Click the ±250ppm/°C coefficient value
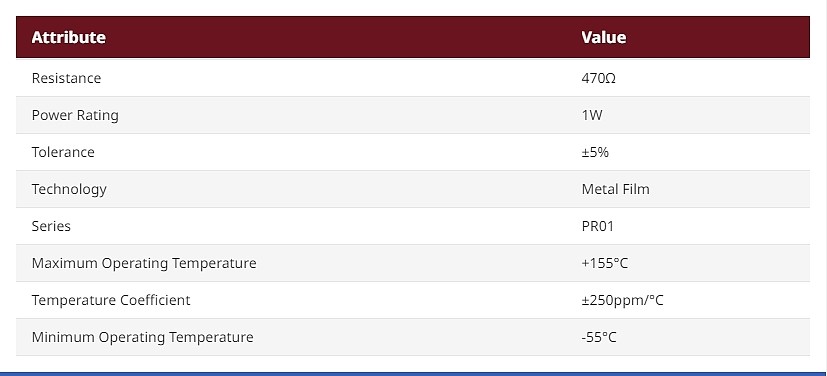This screenshot has height=376, width=827. [622, 300]
